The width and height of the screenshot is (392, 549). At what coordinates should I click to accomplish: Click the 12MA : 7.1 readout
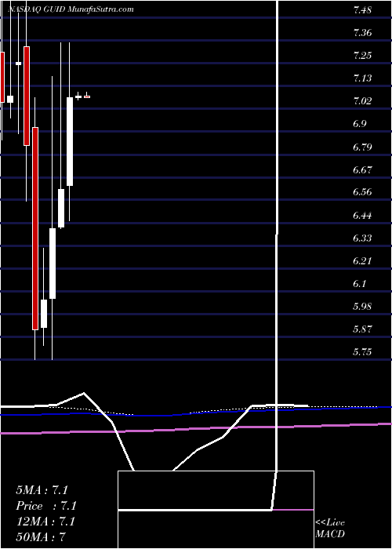click(46, 521)
